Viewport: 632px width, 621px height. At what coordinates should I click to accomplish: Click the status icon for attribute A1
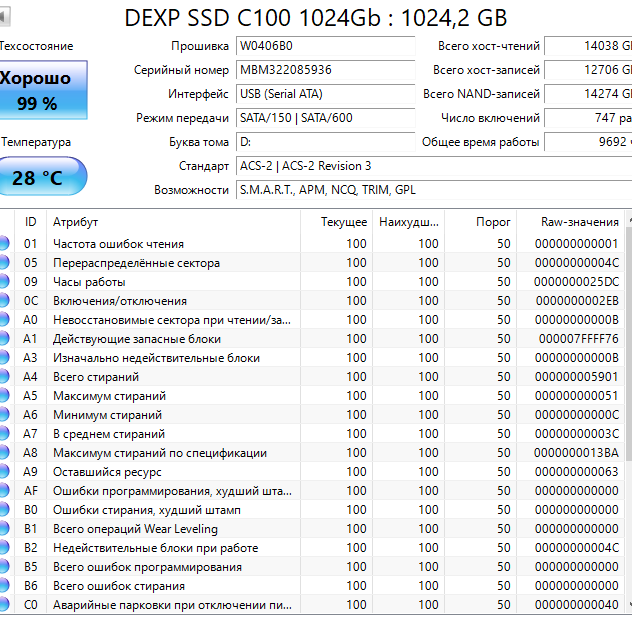(x=4, y=339)
